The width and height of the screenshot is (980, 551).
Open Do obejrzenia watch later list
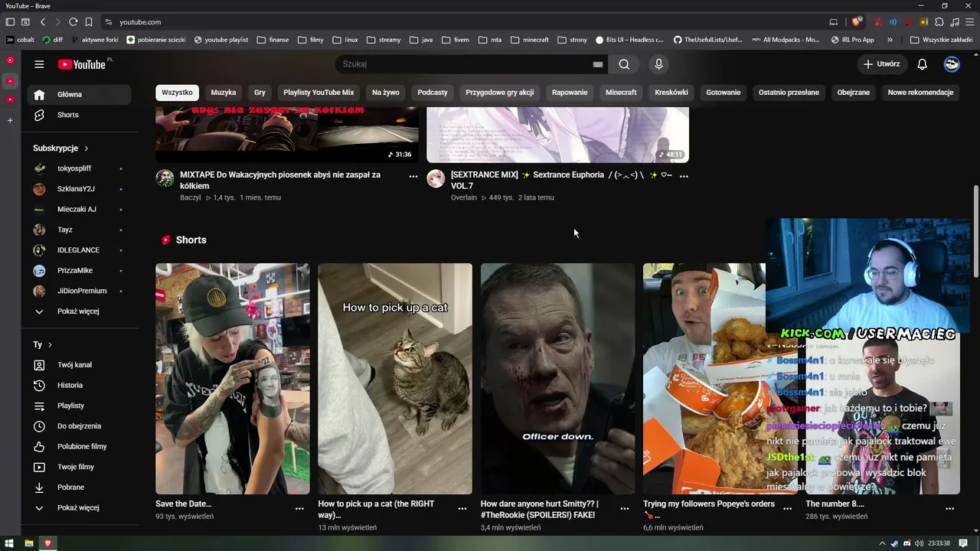(80, 426)
